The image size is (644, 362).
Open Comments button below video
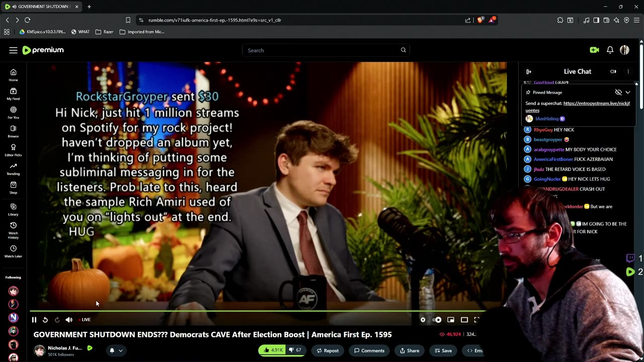click(x=369, y=350)
